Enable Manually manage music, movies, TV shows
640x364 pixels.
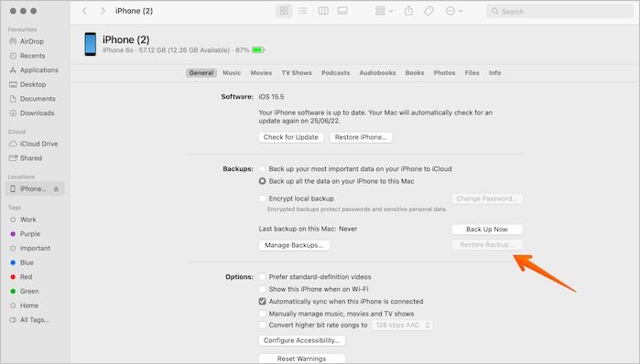tap(263, 314)
